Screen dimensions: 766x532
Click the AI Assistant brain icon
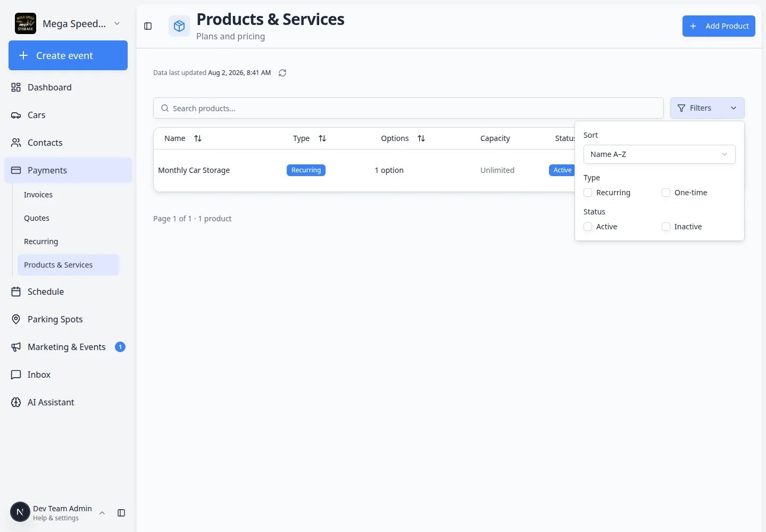(16, 402)
